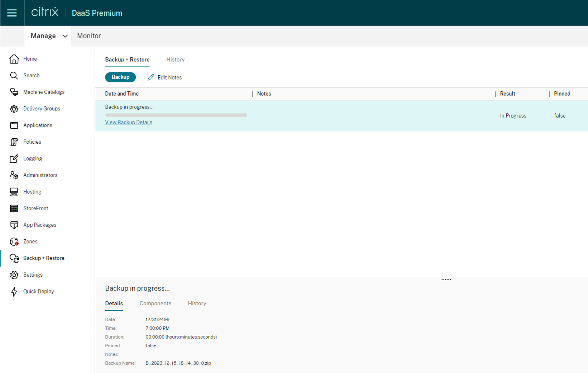Click the StoreFront icon
The height and width of the screenshot is (373, 588).
pyautogui.click(x=14, y=208)
